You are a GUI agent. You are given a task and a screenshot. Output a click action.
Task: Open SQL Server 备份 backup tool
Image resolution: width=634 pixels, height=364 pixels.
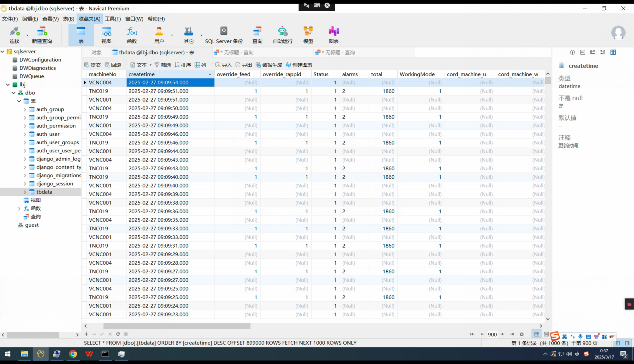point(224,35)
